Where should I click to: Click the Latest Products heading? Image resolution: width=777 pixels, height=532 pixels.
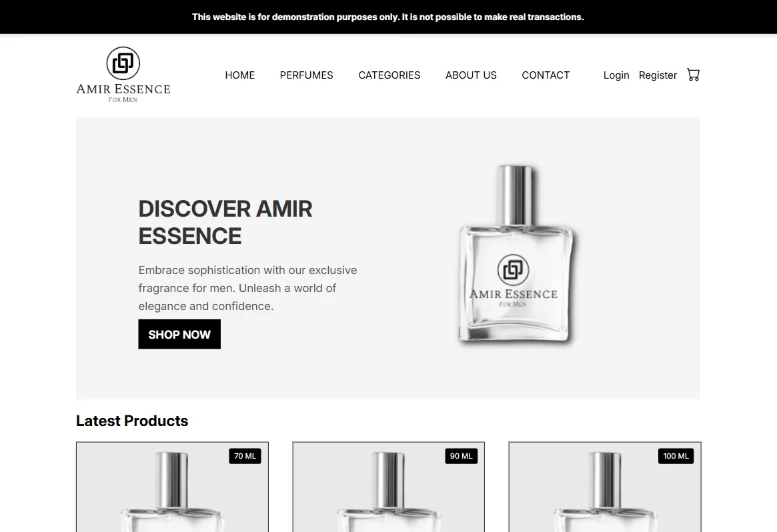132,421
